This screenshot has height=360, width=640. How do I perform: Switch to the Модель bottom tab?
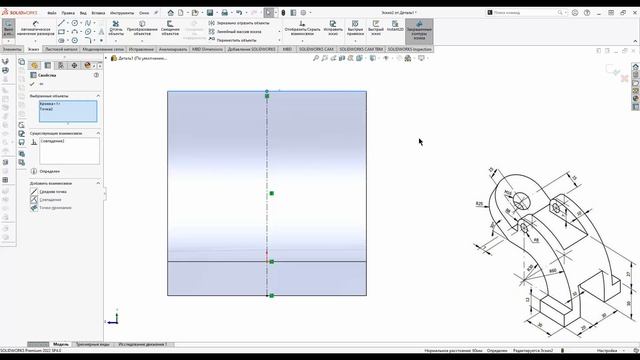[61, 344]
